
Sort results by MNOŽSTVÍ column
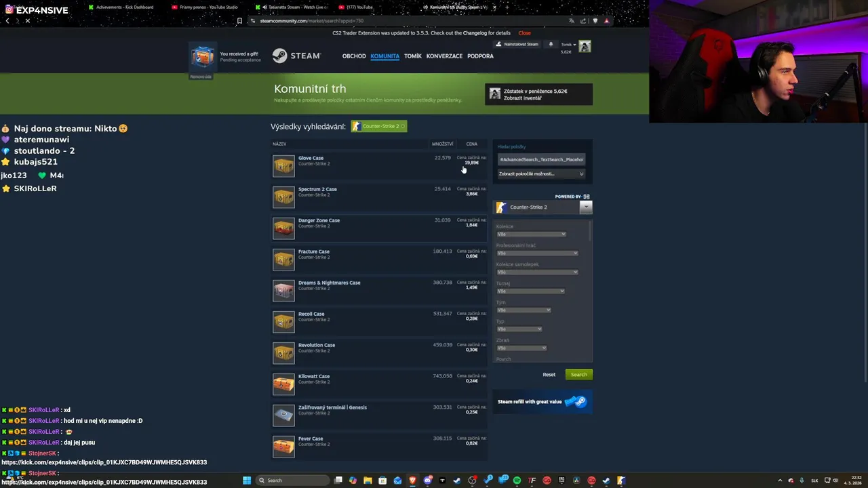[442, 144]
